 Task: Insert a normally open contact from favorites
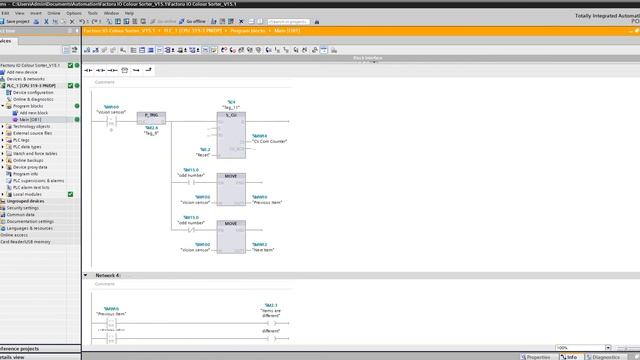pos(88,70)
